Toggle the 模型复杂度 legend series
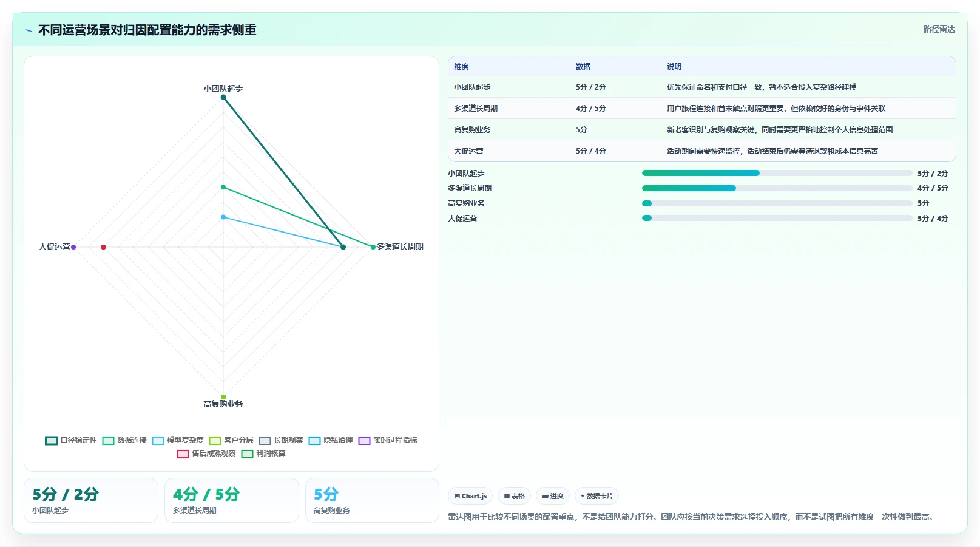The width and height of the screenshot is (980, 547). 178,440
